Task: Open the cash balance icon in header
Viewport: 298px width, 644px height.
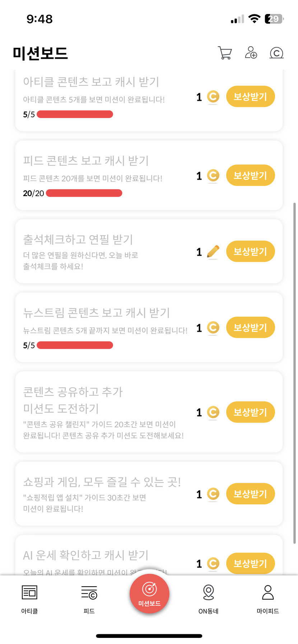Action: [276, 53]
